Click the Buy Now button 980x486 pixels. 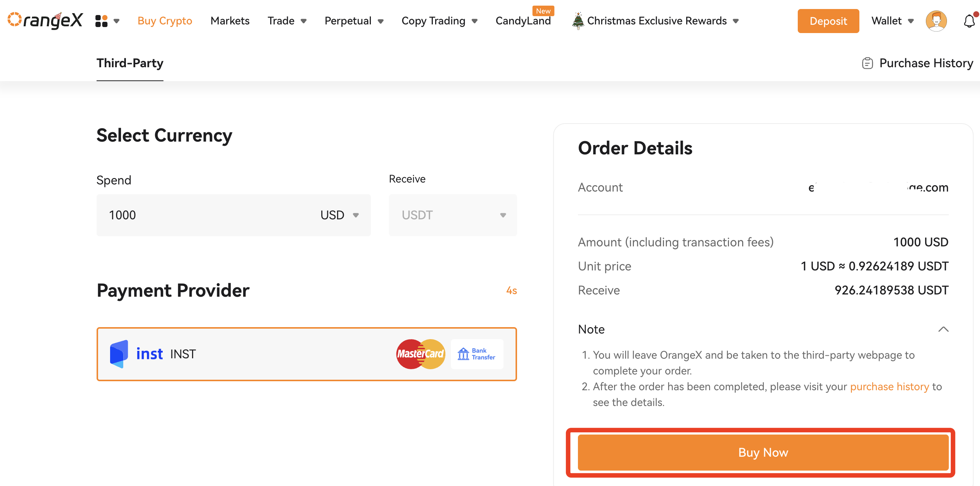pos(763,453)
